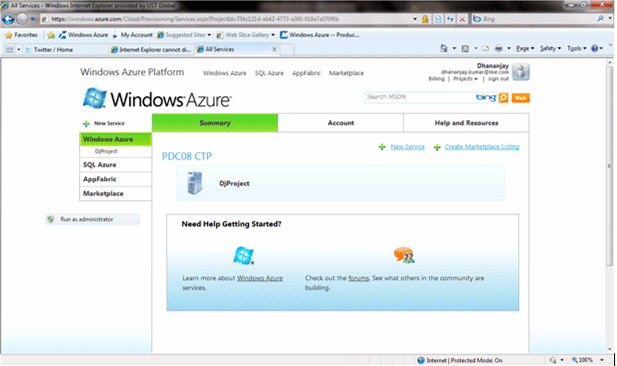This screenshot has height=366, width=617.
Task: Open the Safety menu dropdown
Action: (550, 48)
